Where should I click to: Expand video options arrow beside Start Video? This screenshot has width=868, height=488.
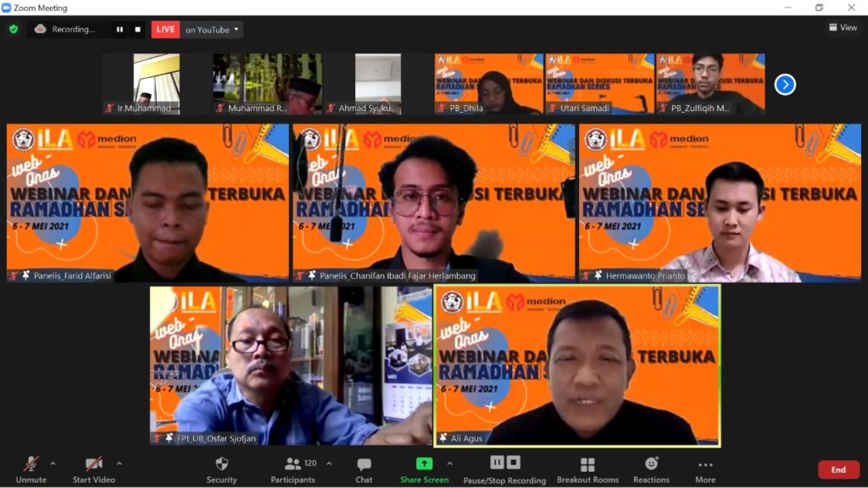click(x=119, y=463)
